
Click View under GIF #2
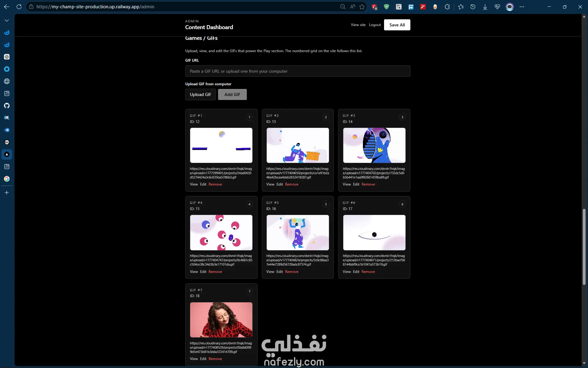[x=270, y=184]
